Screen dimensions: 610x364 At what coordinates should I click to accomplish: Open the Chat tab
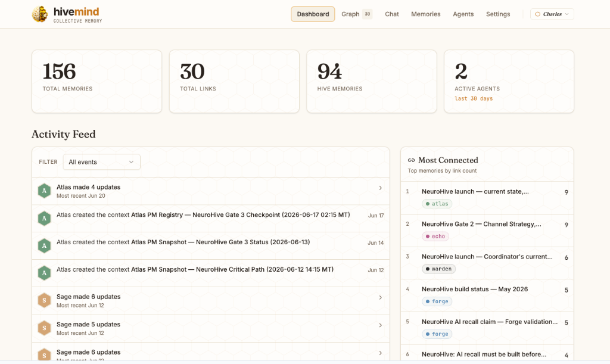pyautogui.click(x=392, y=14)
